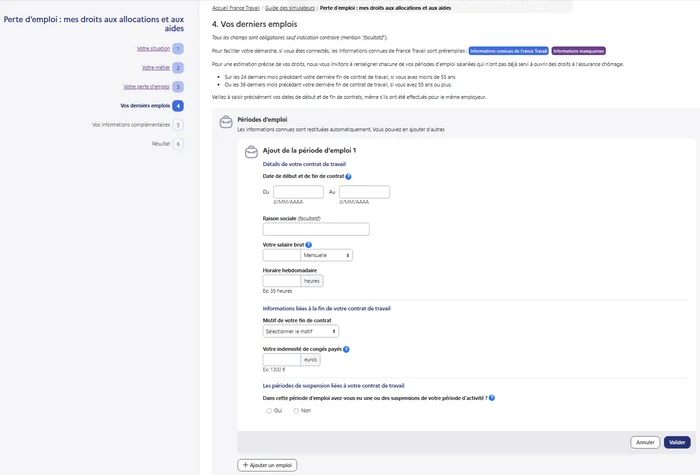
Task: Open Accueil France Travail breadcrumb
Action: click(236, 8)
